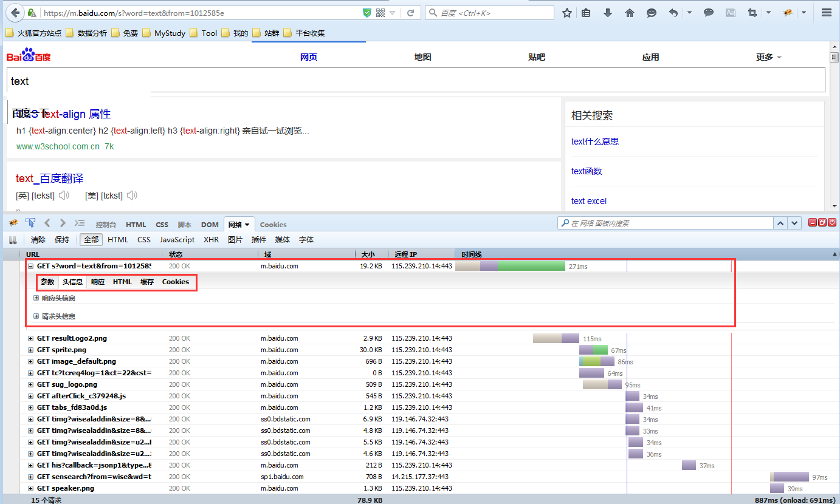The width and height of the screenshot is (840, 504).
Task: Click the Firebug search-next down arrow
Action: (794, 223)
